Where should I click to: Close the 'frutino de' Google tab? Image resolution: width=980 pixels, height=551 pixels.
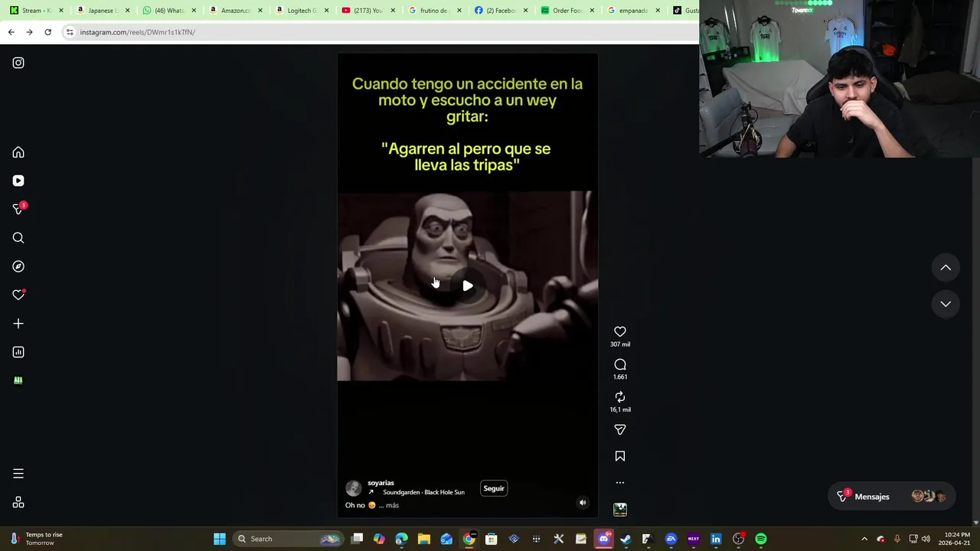click(x=459, y=11)
